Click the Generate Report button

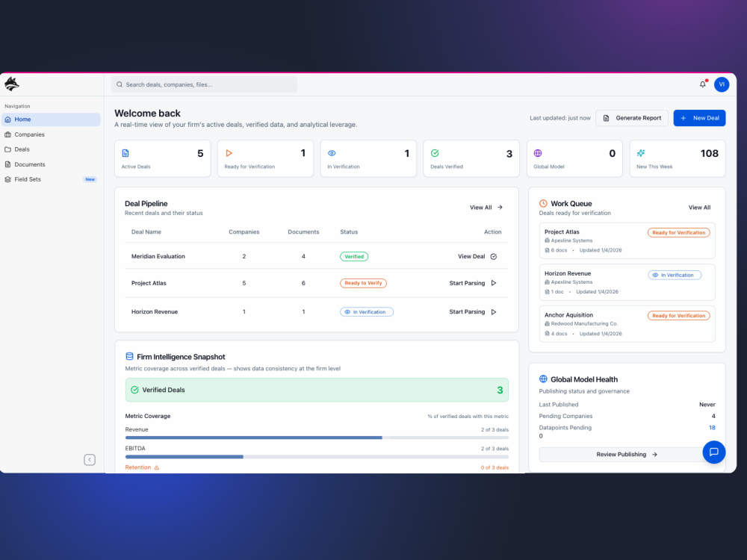click(632, 118)
